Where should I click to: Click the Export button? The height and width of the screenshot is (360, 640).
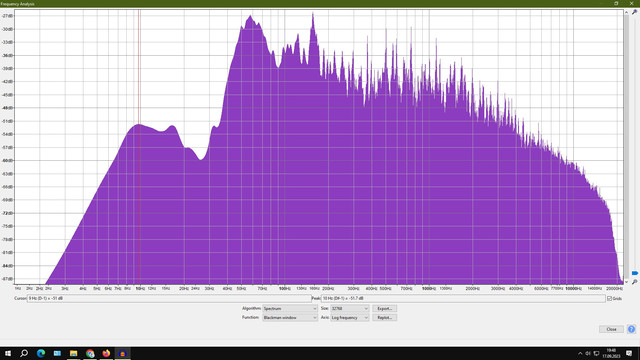(x=384, y=309)
